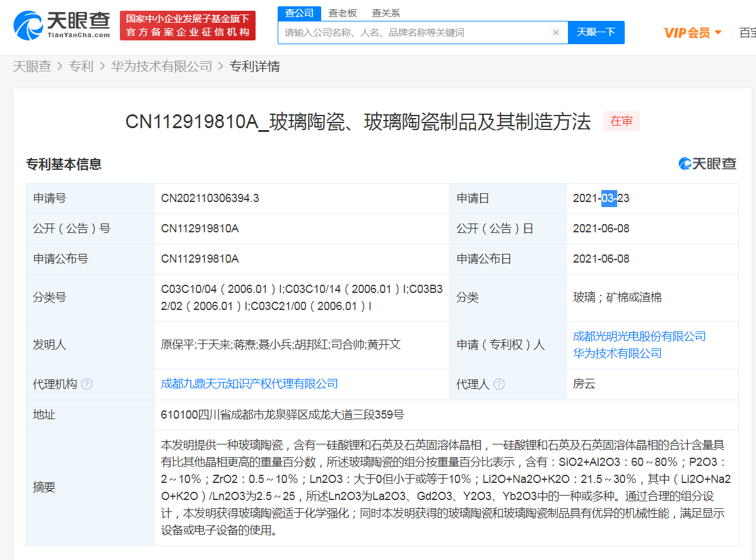This screenshot has height=560, width=756.
Task: Click the help icon next to 代理机构
Action: (86, 383)
